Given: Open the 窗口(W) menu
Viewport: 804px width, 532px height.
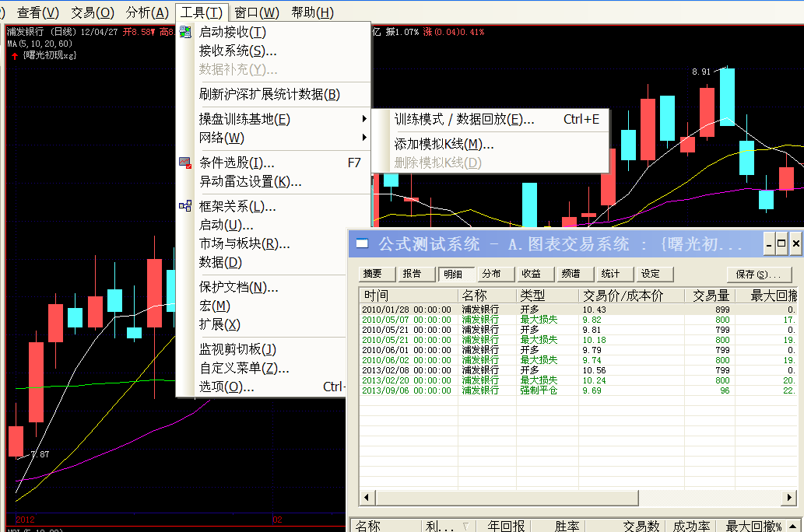Looking at the screenshot, I should [256, 12].
